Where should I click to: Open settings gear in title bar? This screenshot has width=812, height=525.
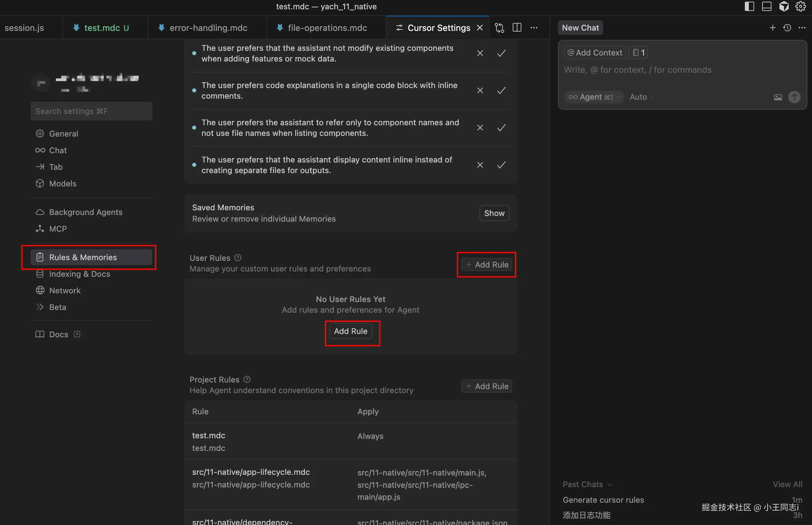(800, 6)
